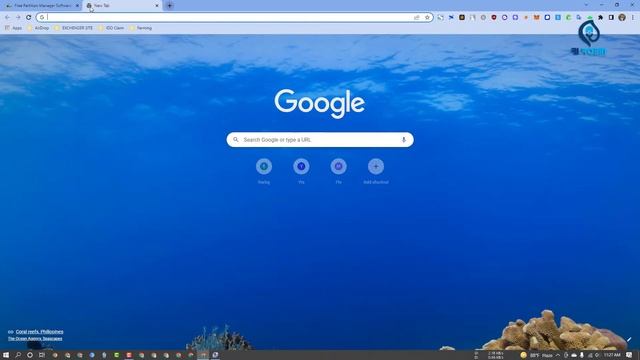Open the third purple shortcut tile
Image resolution: width=640 pixels, height=360 pixels.
[x=338, y=167]
